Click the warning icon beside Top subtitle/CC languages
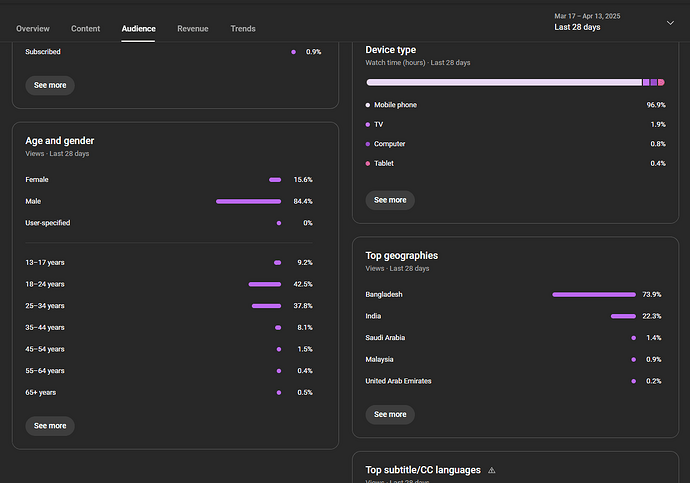Image resolution: width=690 pixels, height=483 pixels. tap(492, 470)
